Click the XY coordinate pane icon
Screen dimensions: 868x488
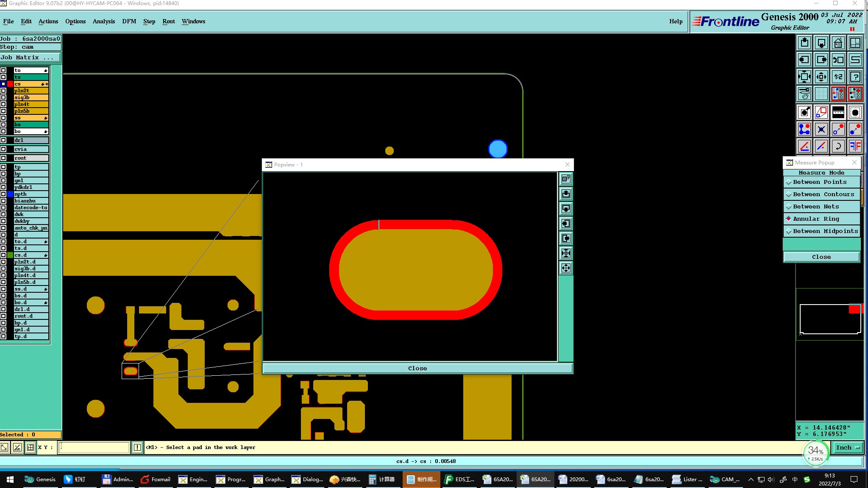(x=855, y=43)
